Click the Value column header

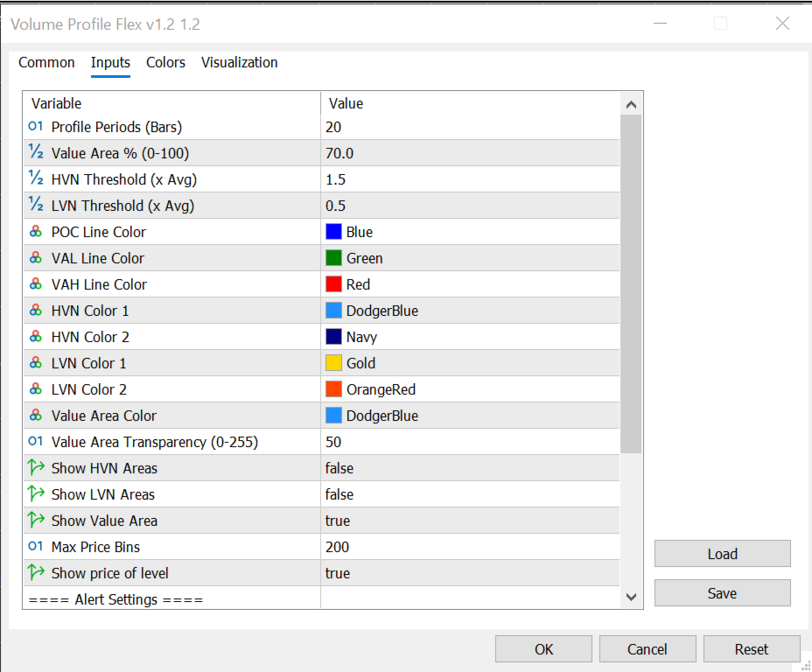(470, 103)
